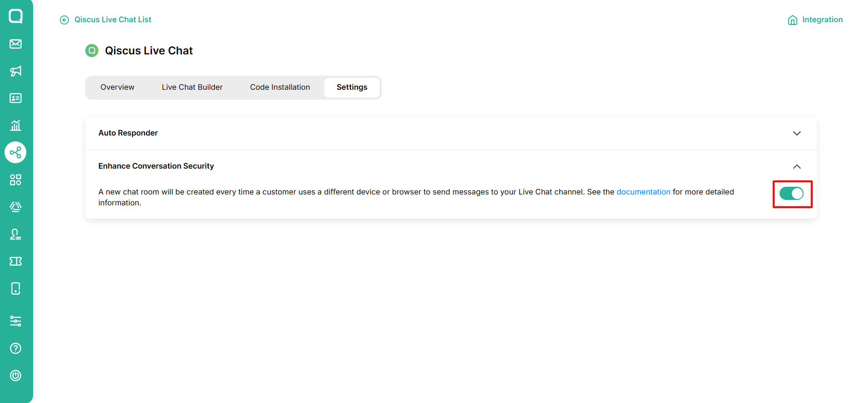Open the sliders Settings icon in sidebar

click(16, 321)
